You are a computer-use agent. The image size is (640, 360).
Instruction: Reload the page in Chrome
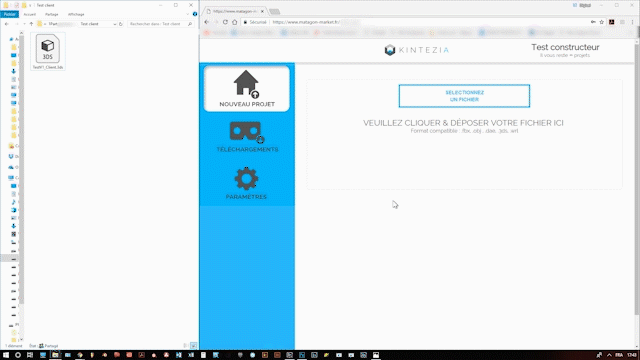point(225,22)
